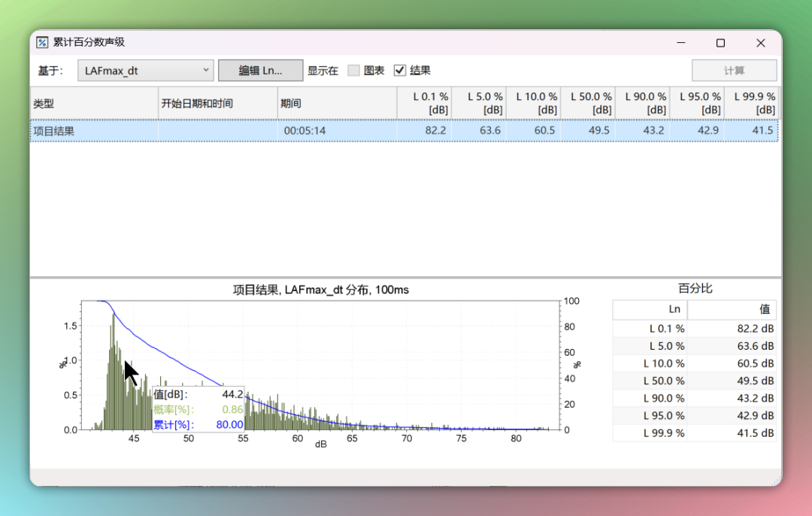Click the L 0.1 % [dB] column header

click(x=425, y=103)
